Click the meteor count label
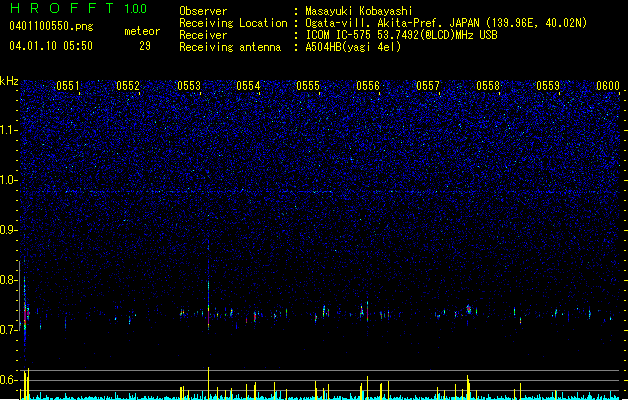 142,31
